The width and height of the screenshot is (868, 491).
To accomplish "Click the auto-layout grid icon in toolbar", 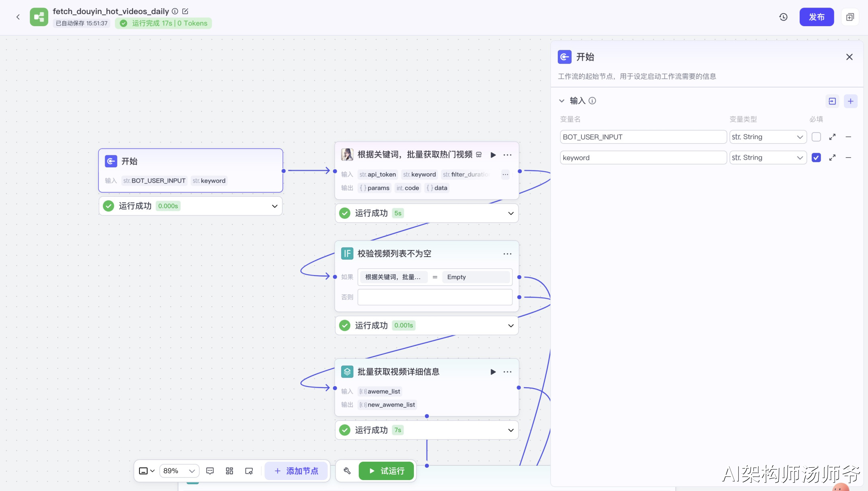I will tap(229, 471).
